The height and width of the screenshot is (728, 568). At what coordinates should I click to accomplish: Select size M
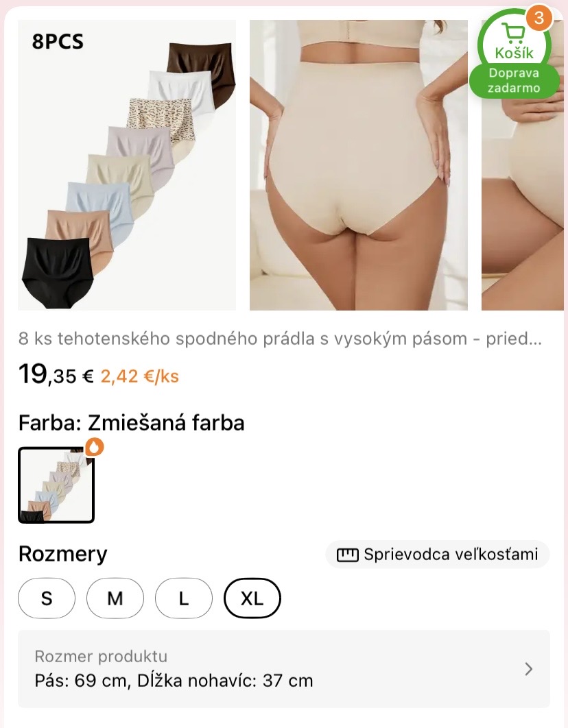coord(115,598)
